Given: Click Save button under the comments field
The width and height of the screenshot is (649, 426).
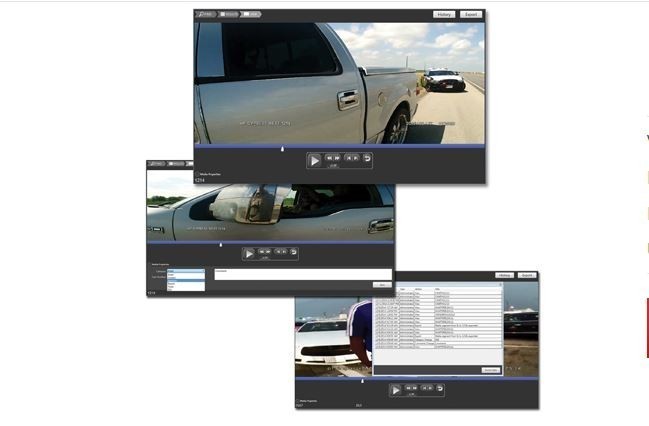Looking at the screenshot, I should 382,285.
